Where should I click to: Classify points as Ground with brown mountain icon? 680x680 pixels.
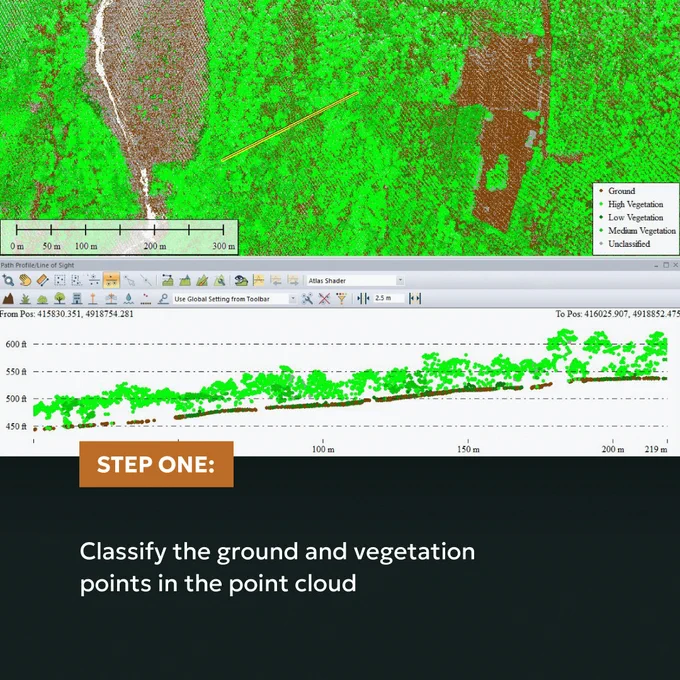[x=8, y=298]
